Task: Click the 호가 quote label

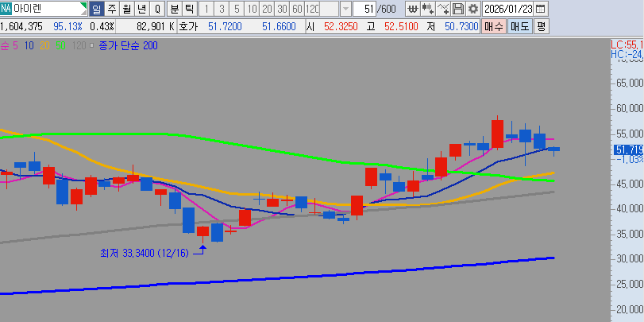Action: 188,27
